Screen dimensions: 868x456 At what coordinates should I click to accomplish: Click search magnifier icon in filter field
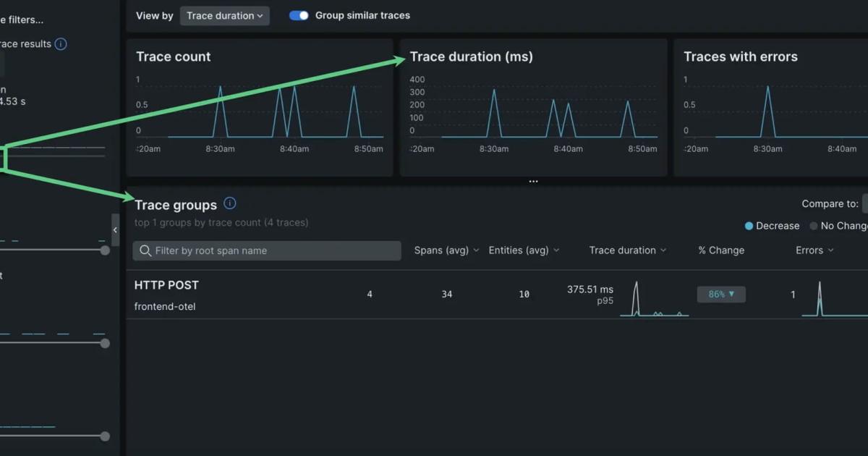(x=145, y=250)
